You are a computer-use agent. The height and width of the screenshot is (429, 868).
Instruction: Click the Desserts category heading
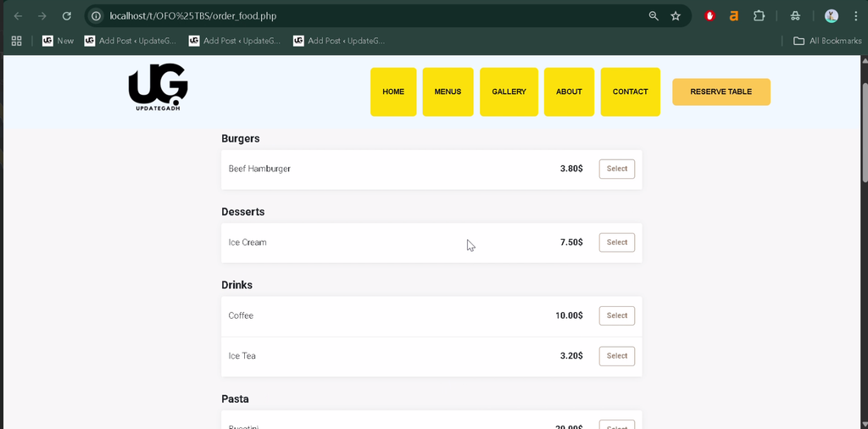[243, 212]
